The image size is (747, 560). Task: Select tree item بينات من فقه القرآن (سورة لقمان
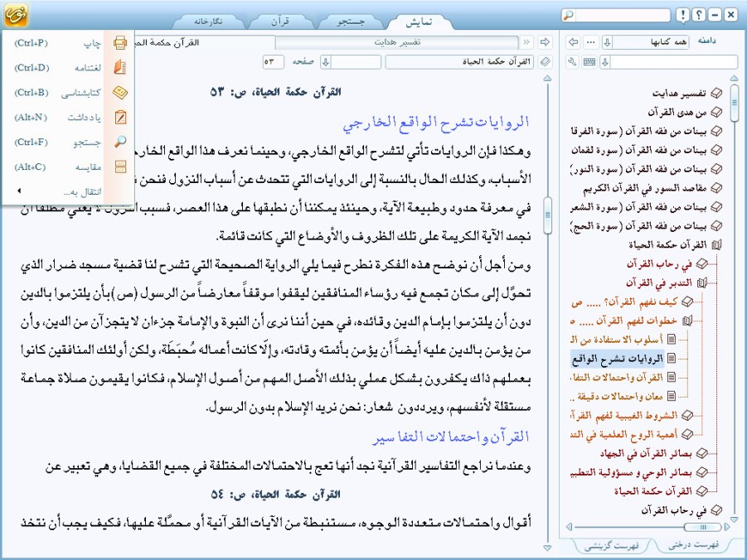point(639,150)
